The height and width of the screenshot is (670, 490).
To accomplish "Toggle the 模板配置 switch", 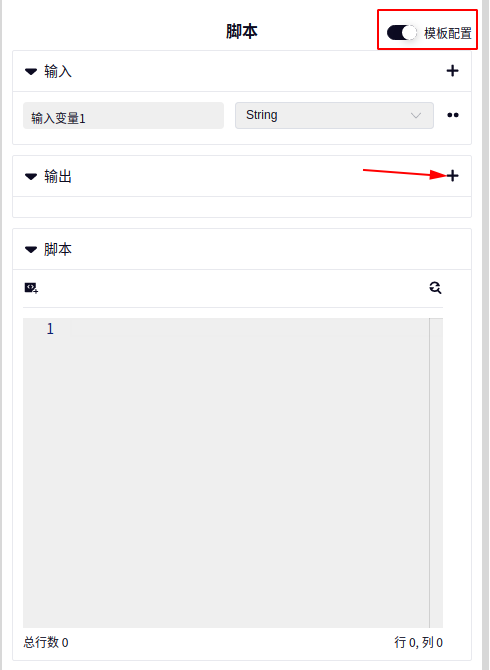I will pyautogui.click(x=401, y=32).
